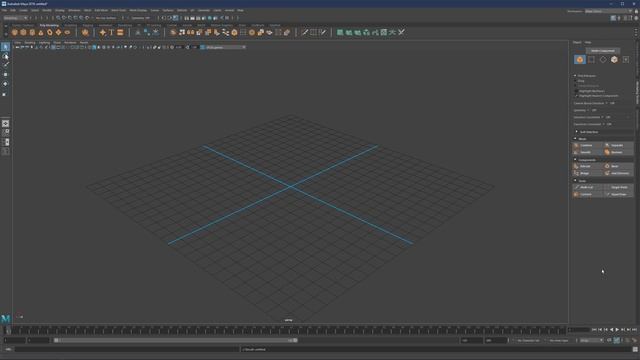Select the Pick/Marquee radio option
Image resolution: width=640 pixels, height=360 pixels.
576,76
